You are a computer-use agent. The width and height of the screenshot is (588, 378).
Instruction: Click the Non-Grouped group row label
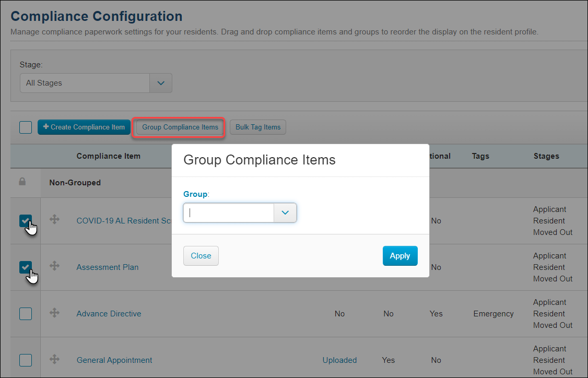[x=75, y=183]
